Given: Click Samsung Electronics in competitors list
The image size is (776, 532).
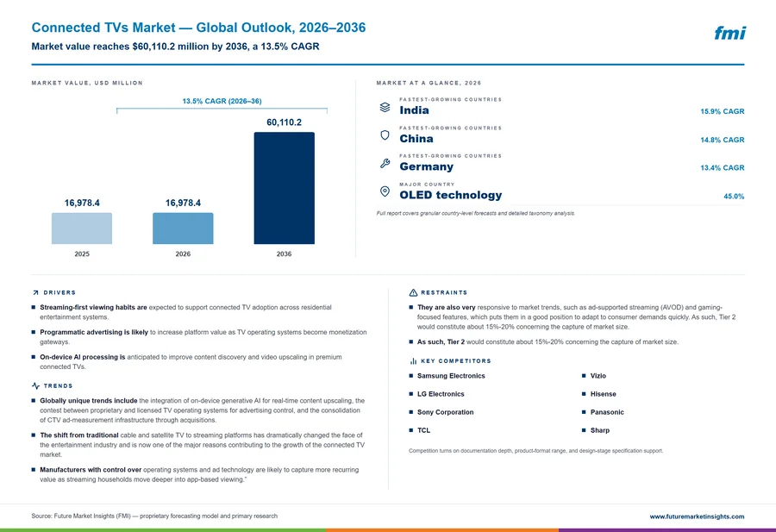Looking at the screenshot, I should tap(451, 376).
